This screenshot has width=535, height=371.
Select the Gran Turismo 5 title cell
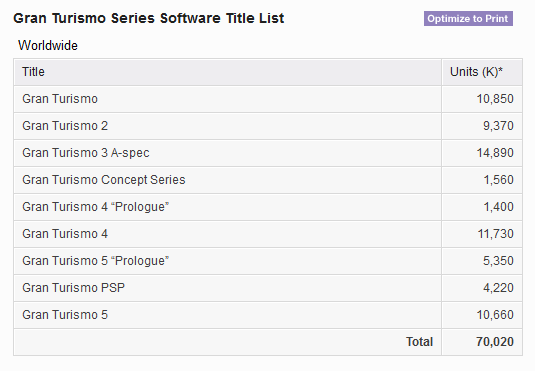228,315
